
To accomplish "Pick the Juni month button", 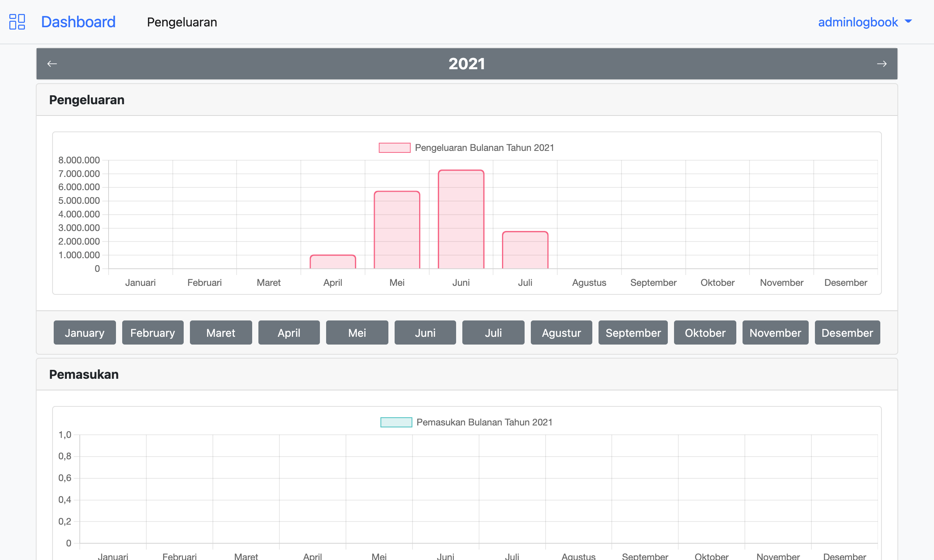I will pyautogui.click(x=425, y=333).
